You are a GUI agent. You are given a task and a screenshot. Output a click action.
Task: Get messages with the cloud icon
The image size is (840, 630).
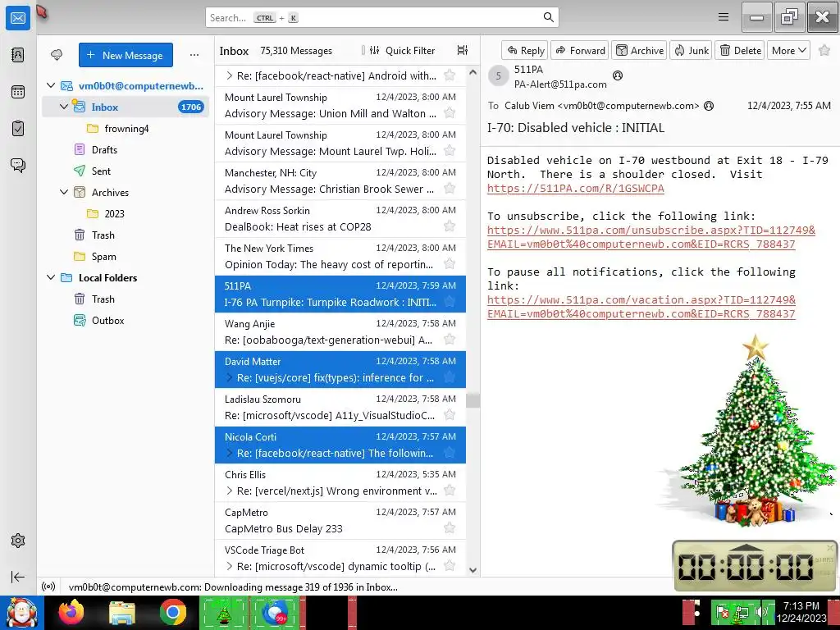[x=57, y=55]
